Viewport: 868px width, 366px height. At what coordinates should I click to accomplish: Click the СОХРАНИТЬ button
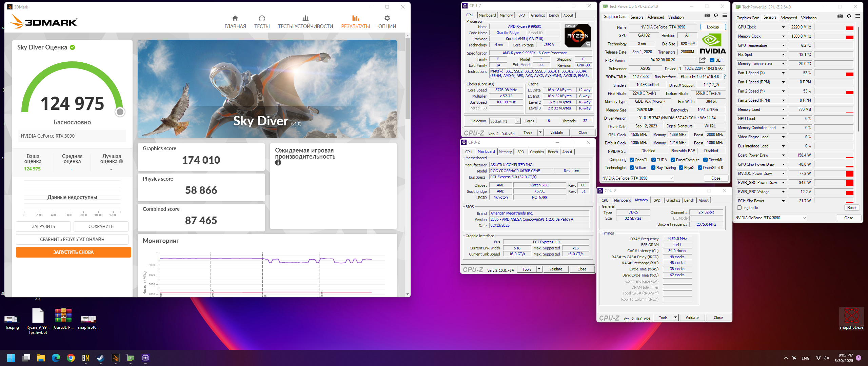pos(101,226)
